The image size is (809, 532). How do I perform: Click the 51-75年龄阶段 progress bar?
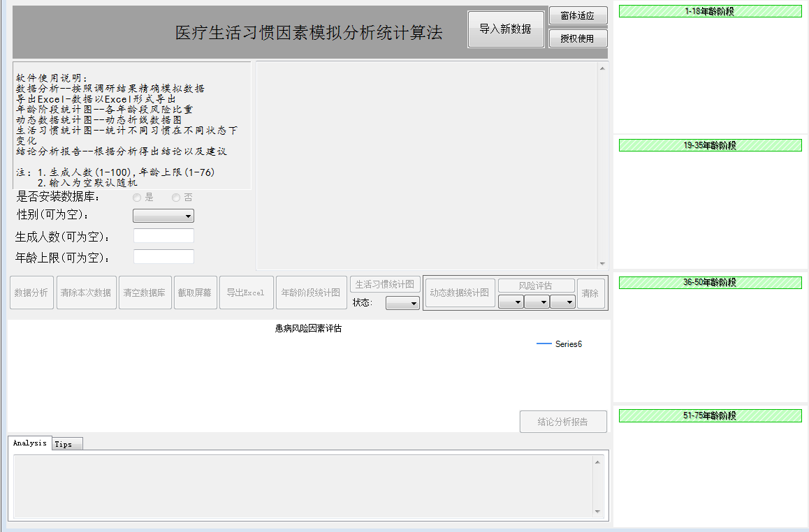point(710,415)
